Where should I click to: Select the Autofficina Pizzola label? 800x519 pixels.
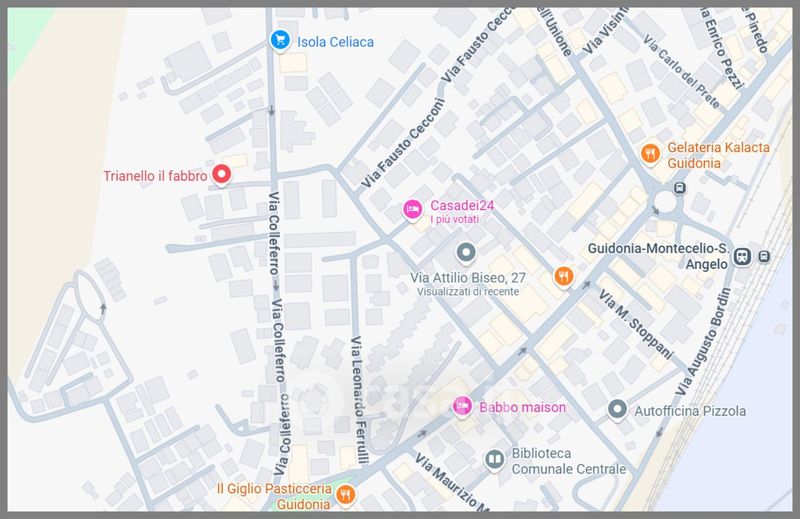pos(690,411)
